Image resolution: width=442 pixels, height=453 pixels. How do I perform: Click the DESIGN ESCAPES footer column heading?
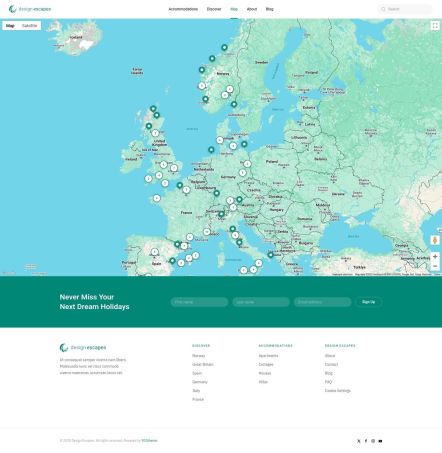(x=340, y=346)
